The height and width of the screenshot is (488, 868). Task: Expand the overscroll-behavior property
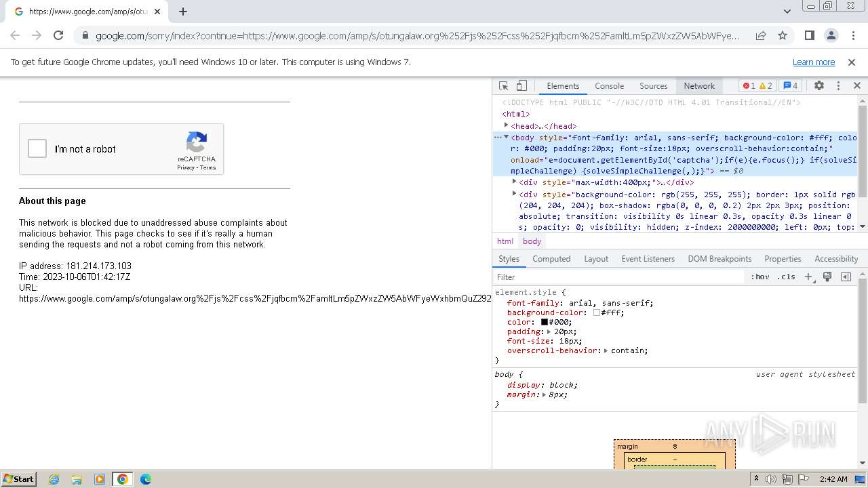(606, 350)
